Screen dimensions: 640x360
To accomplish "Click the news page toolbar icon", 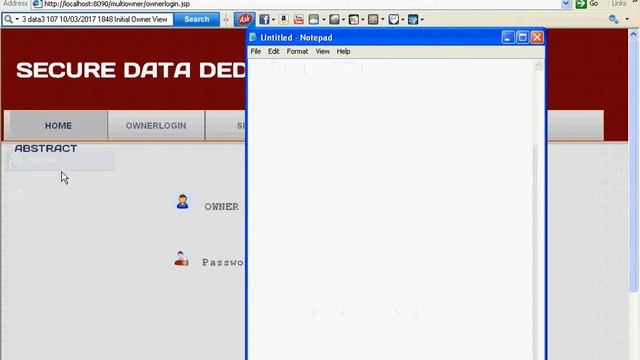I will [353, 19].
